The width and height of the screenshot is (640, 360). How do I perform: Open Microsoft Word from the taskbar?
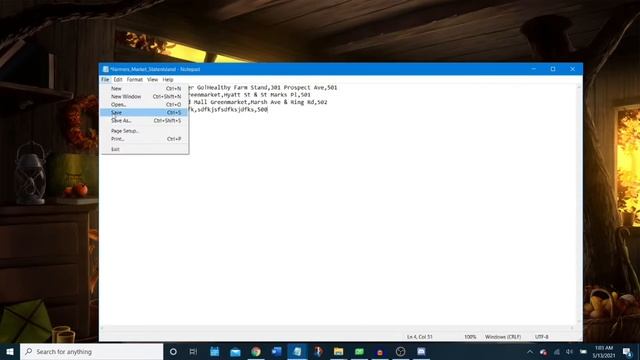click(x=277, y=351)
